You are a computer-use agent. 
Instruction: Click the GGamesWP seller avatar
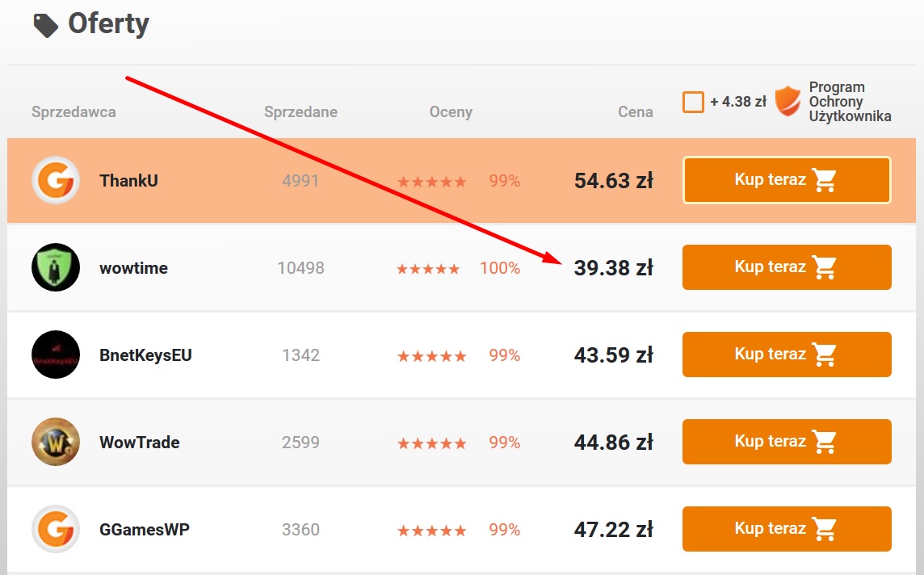[x=56, y=529]
